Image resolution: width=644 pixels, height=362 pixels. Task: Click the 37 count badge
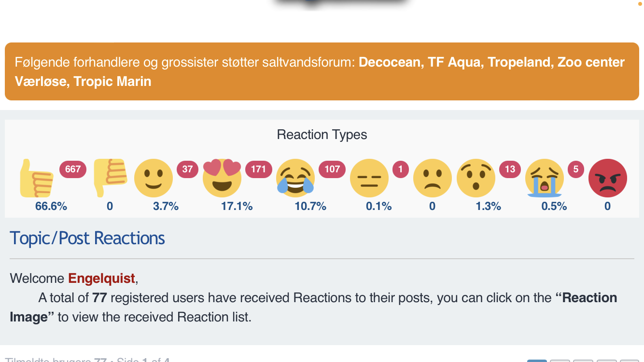[x=187, y=169]
